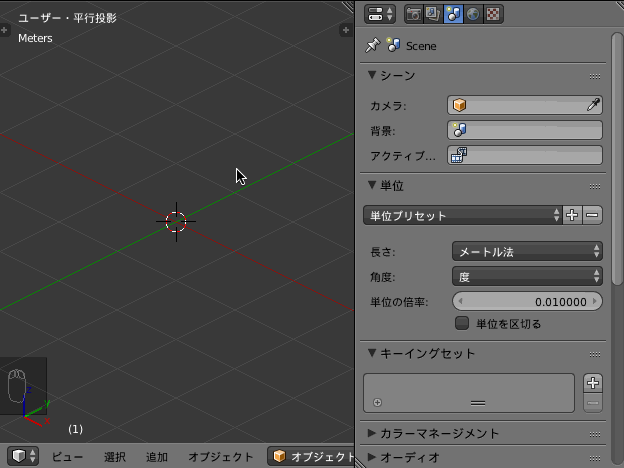This screenshot has width=624, height=468.
Task: Click the Scene datablock icon beside Scene label
Action: (393, 45)
